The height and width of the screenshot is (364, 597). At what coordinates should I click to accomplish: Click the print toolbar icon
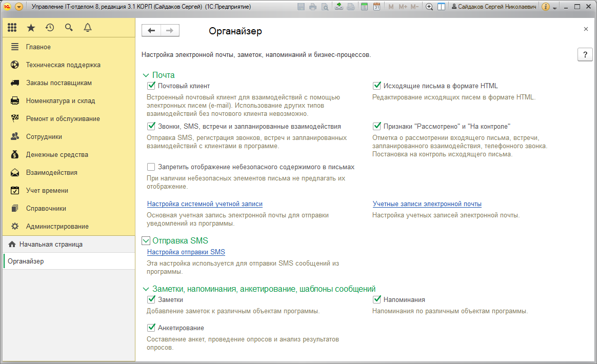pyautogui.click(x=313, y=7)
